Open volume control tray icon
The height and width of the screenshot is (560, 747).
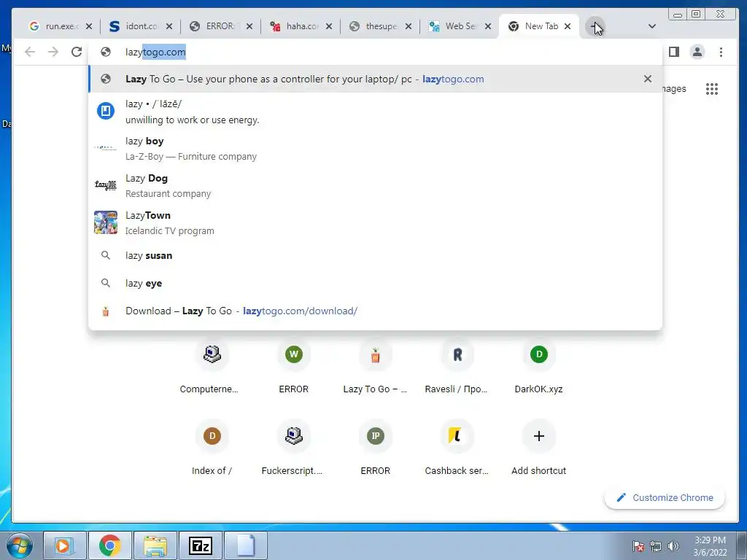point(673,546)
